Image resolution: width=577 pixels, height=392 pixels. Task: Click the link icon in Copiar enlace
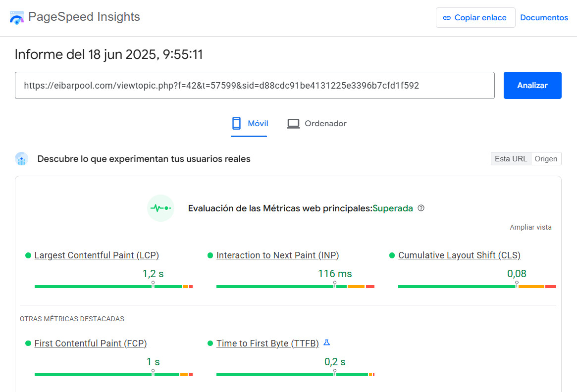click(447, 18)
